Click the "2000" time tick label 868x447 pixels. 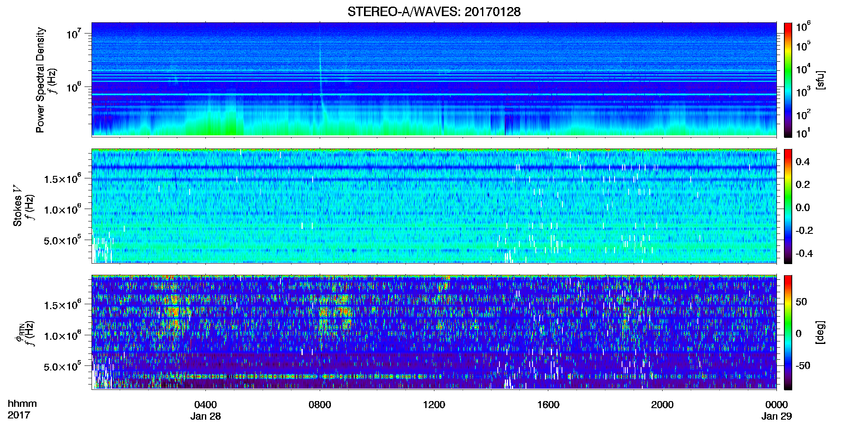click(662, 405)
